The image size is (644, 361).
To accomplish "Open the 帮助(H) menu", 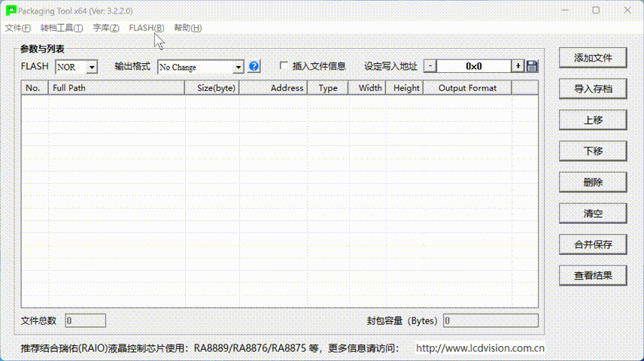I will tap(187, 28).
